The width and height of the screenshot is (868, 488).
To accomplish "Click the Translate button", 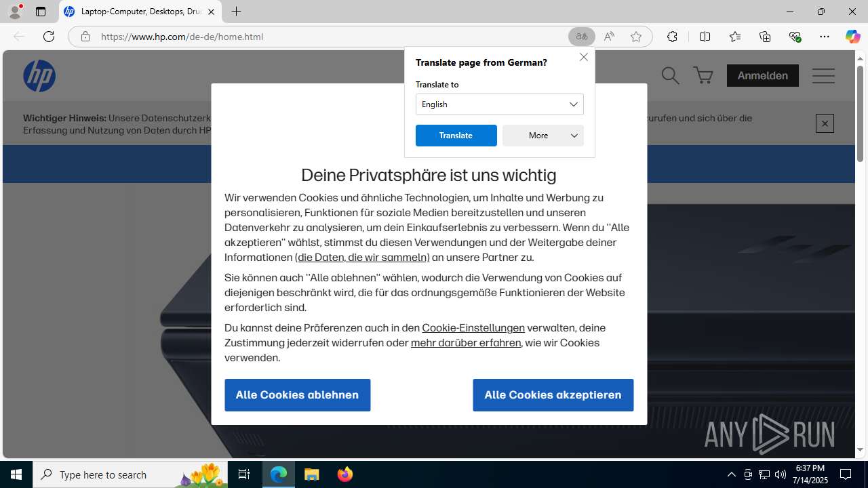I will [456, 136].
